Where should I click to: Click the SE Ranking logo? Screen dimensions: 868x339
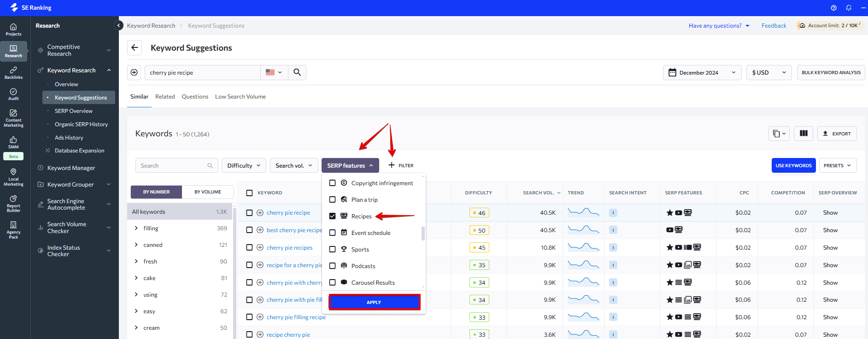(31, 8)
